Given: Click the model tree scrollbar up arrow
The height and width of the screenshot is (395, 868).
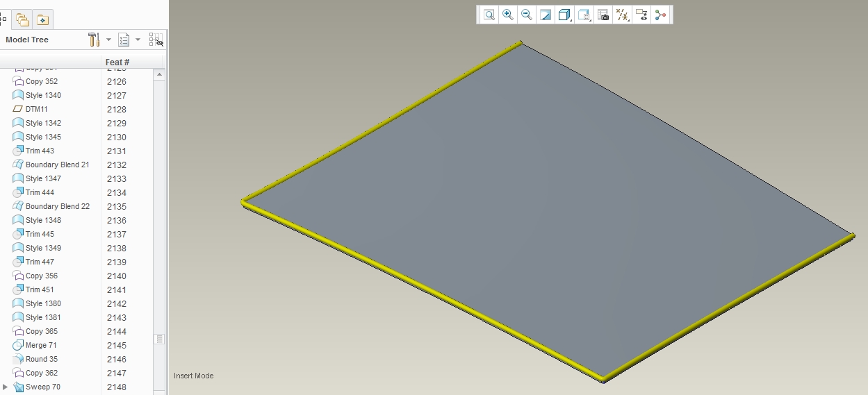Looking at the screenshot, I should click(x=159, y=74).
